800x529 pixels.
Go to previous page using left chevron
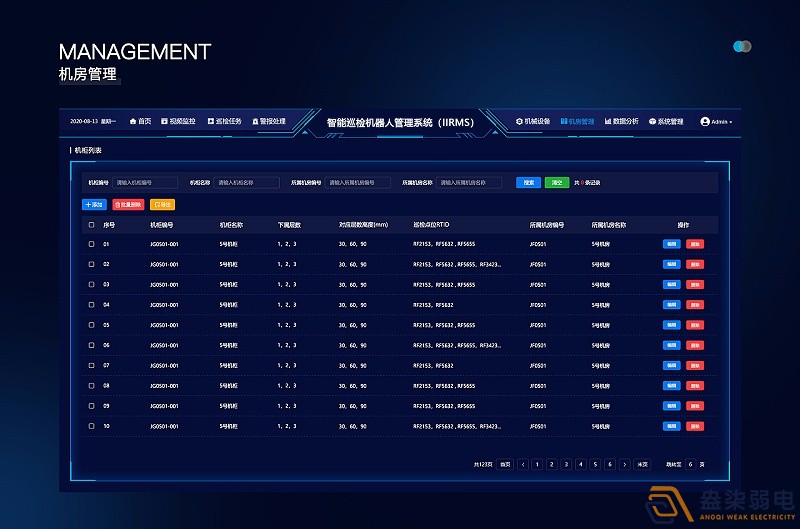523,464
